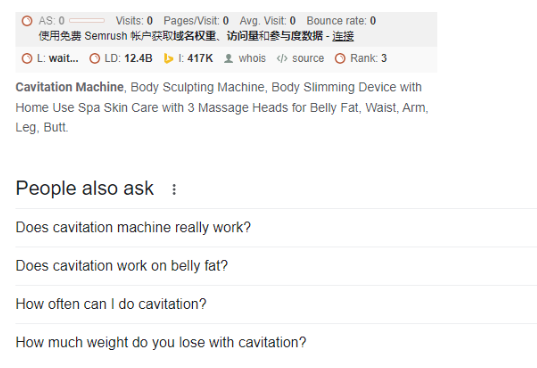
Task: Click the AS score circle icon
Action: point(27,21)
